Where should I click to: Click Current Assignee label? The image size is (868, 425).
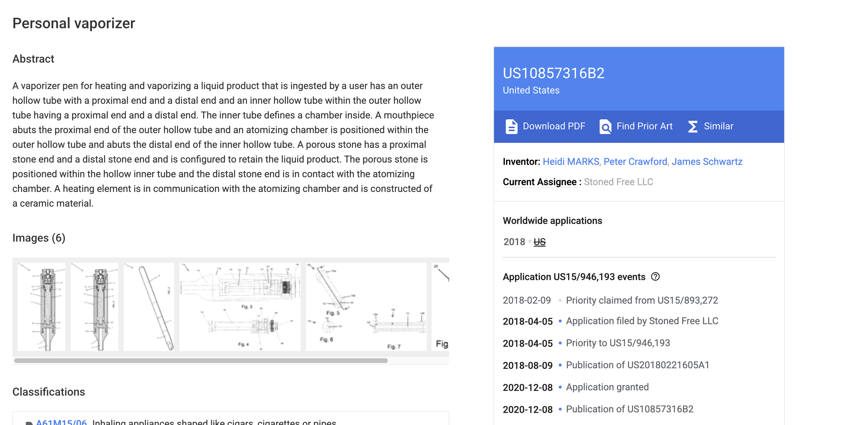(x=539, y=182)
